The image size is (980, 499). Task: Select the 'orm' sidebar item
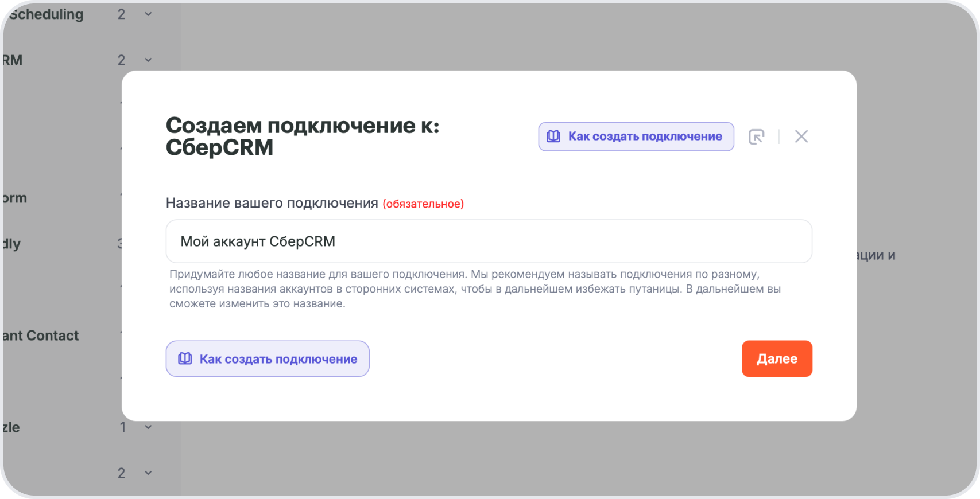tap(14, 198)
